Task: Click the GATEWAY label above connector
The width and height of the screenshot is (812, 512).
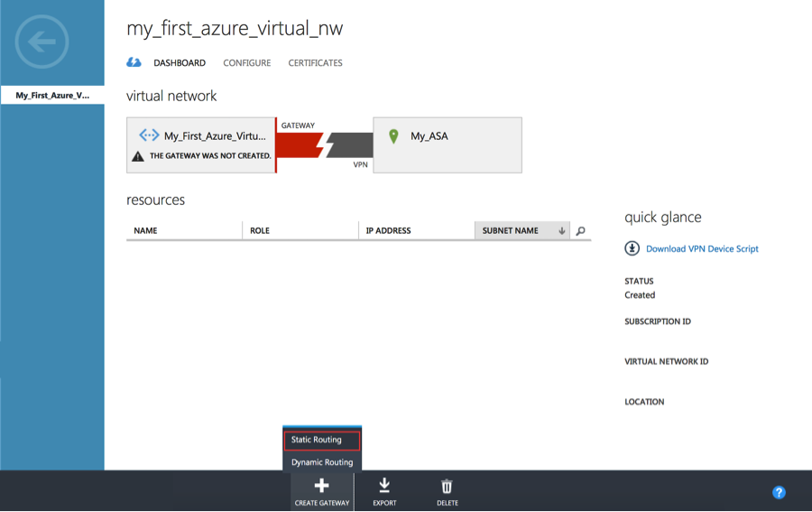Action: (x=298, y=126)
